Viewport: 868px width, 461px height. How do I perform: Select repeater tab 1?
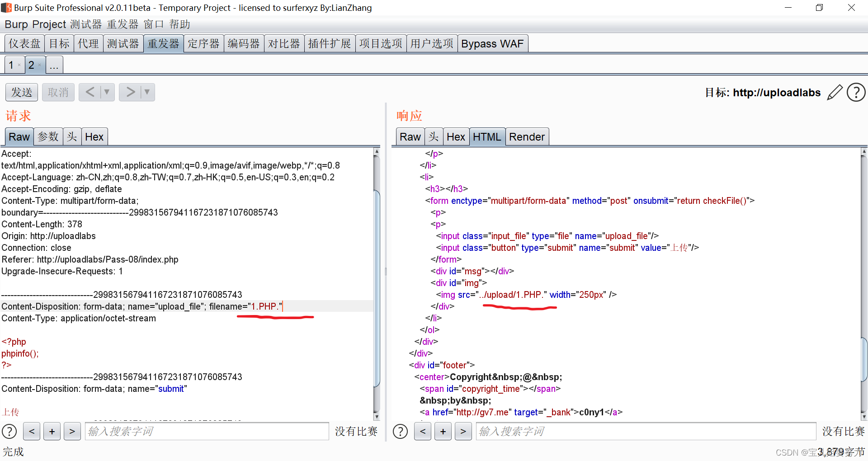click(11, 65)
